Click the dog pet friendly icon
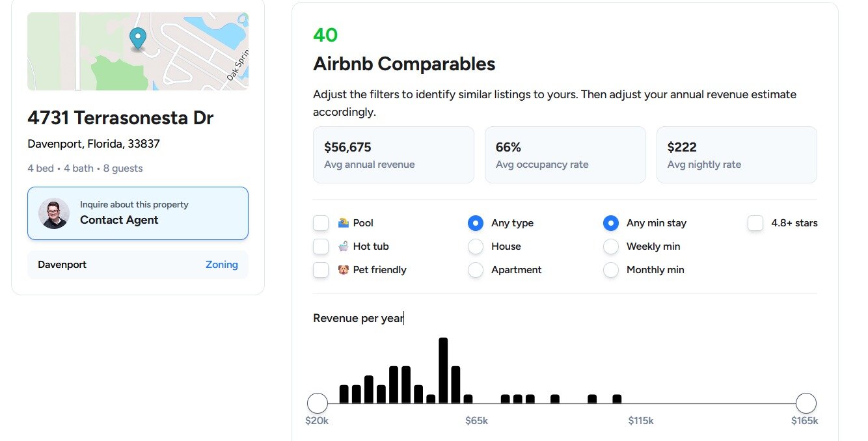The image size is (868, 441). (344, 270)
